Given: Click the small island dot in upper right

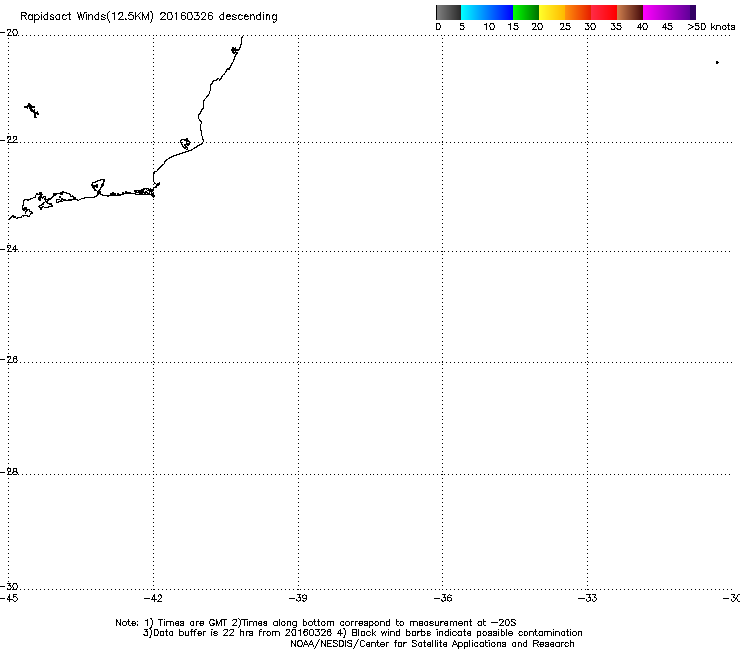Looking at the screenshot, I should click(x=717, y=62).
